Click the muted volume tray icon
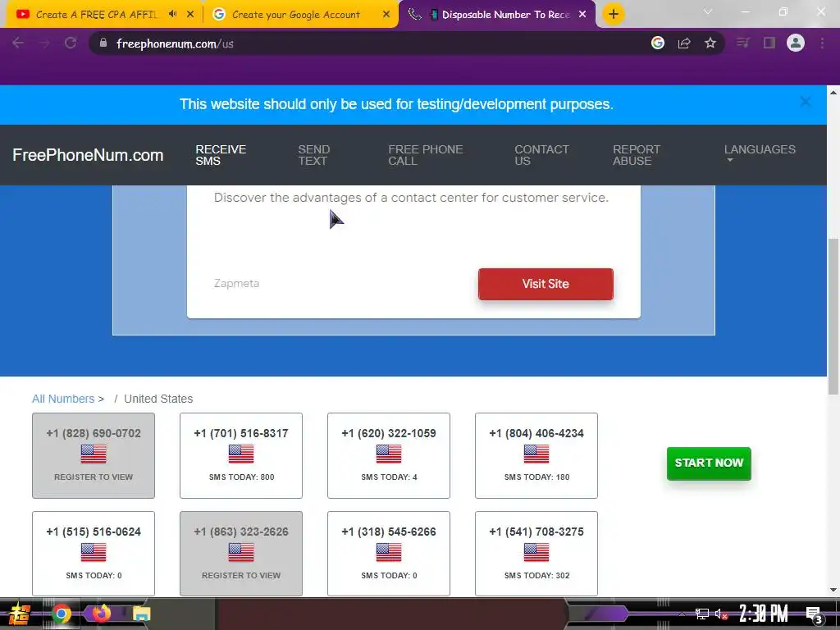The image size is (840, 630). [x=721, y=614]
